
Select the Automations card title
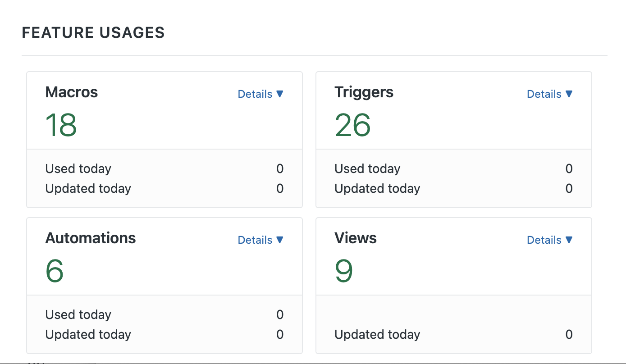[91, 238]
